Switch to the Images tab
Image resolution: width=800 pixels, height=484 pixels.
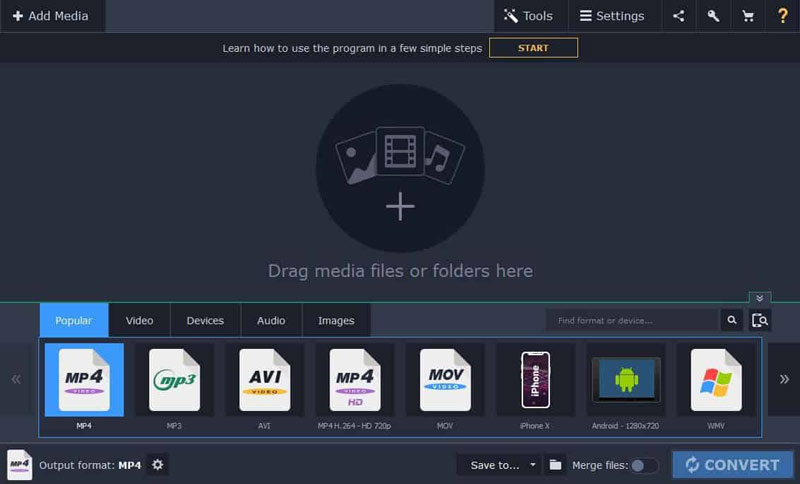(336, 320)
